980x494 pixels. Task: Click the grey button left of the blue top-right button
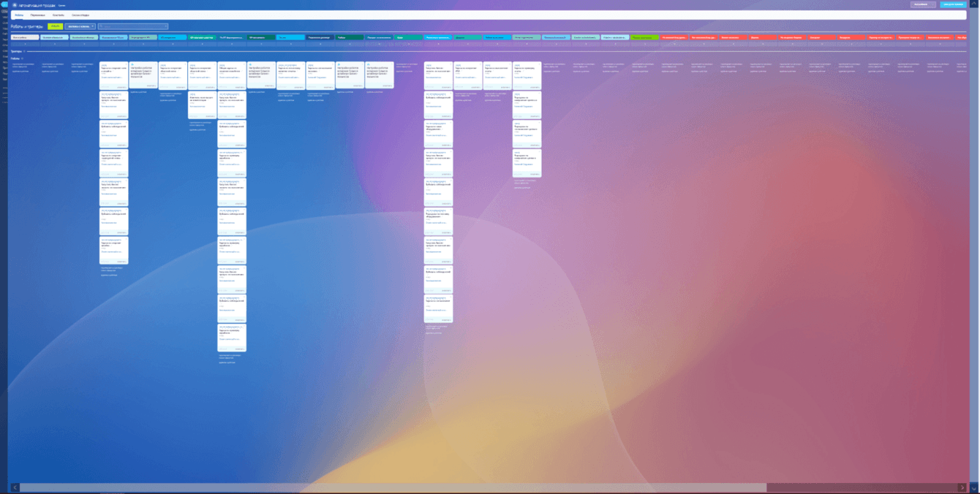(923, 4)
